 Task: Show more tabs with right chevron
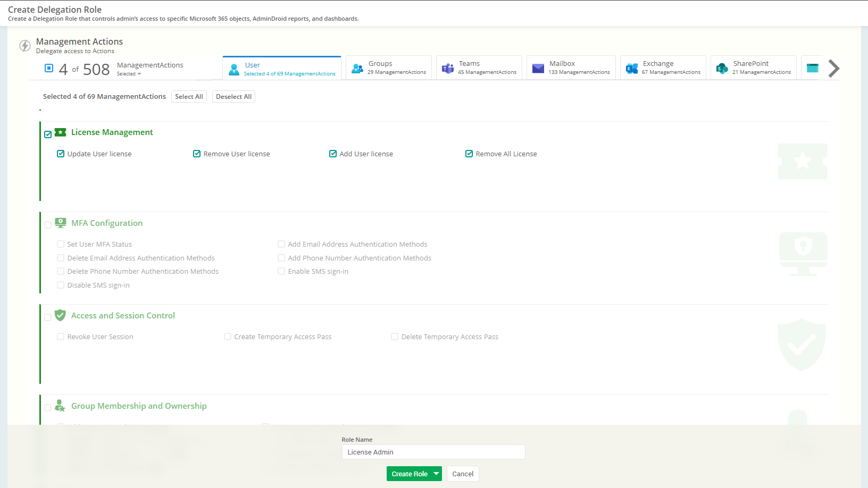(834, 68)
